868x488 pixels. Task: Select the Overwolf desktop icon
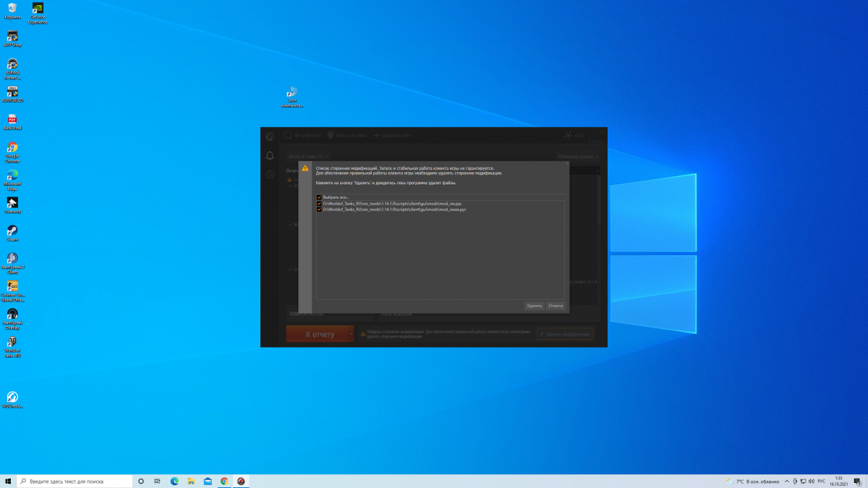point(12,203)
